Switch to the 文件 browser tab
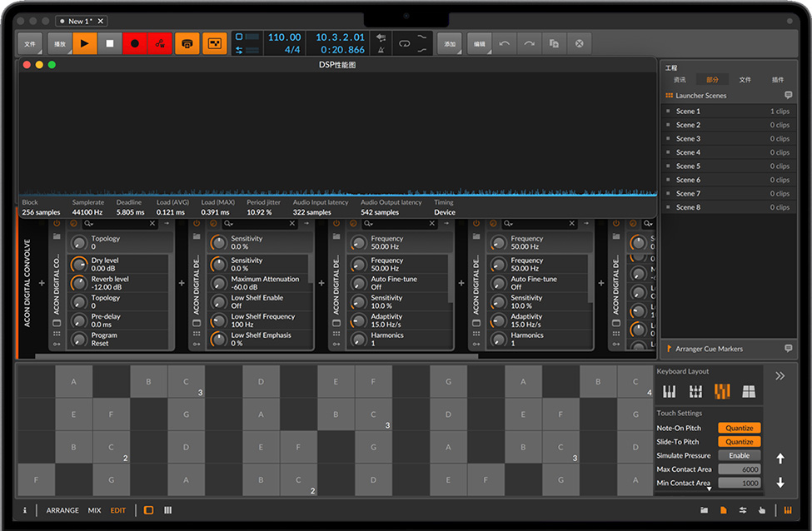Image resolution: width=812 pixels, height=531 pixels. click(x=745, y=80)
